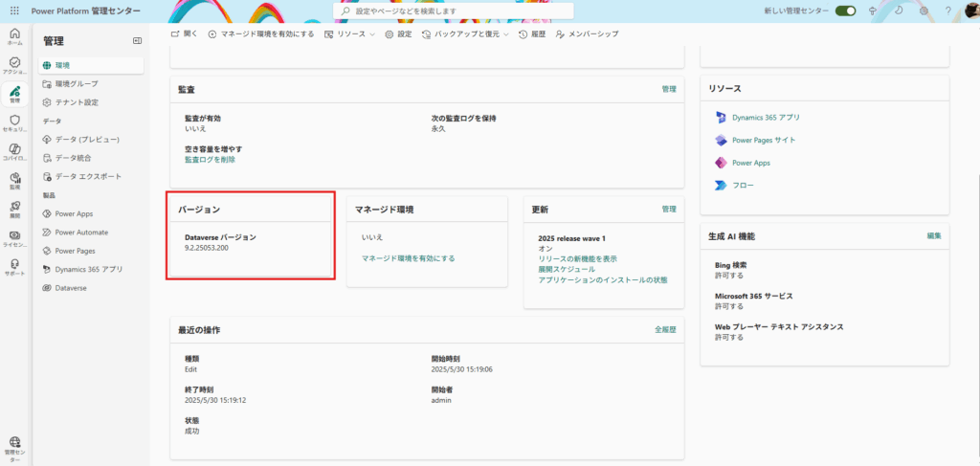
Task: Collapse the 管理 navigation pane icon
Action: 137,40
